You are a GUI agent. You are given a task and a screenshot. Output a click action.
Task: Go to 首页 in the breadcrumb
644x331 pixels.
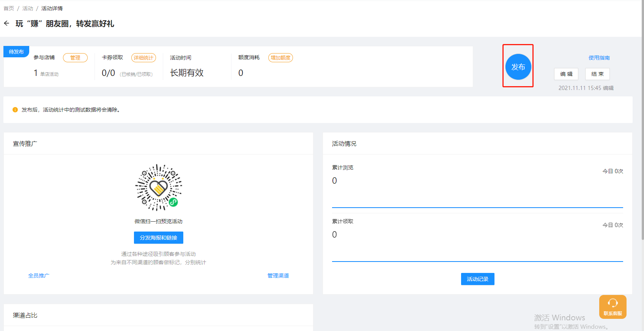tap(9, 8)
